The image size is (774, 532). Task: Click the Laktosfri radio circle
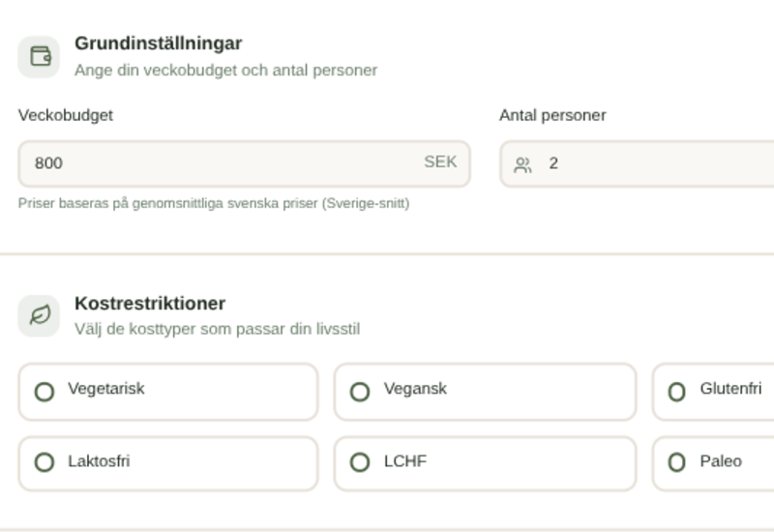45,462
